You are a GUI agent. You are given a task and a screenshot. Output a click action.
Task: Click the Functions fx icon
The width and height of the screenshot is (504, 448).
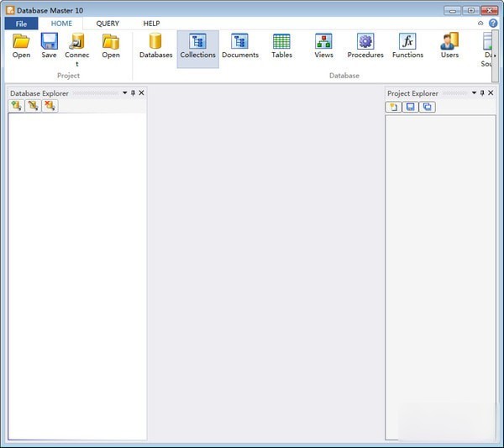tap(407, 42)
